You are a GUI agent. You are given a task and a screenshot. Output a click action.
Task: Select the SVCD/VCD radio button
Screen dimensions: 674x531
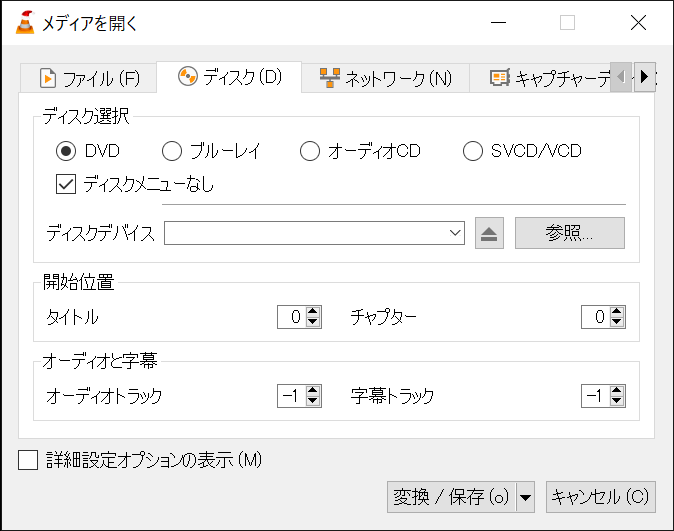pyautogui.click(x=473, y=151)
